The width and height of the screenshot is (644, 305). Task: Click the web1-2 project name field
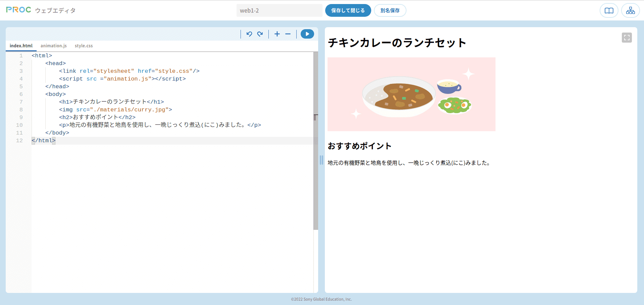280,10
